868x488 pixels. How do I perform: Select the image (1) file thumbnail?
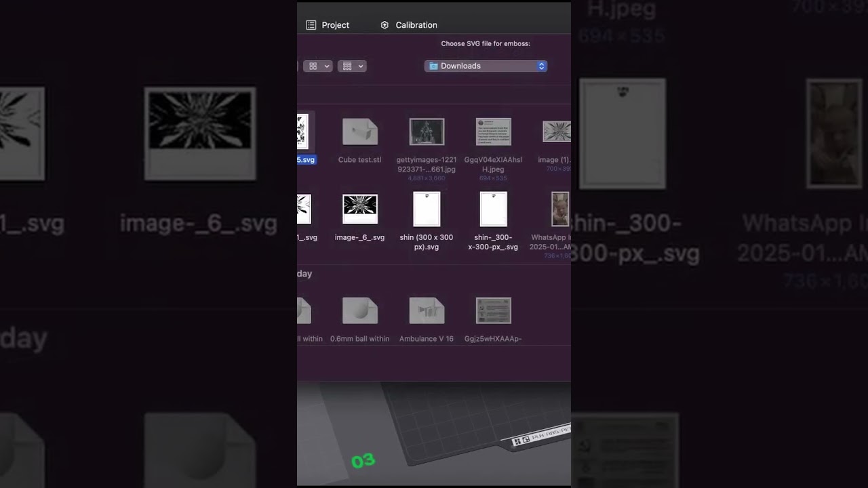pos(556,131)
